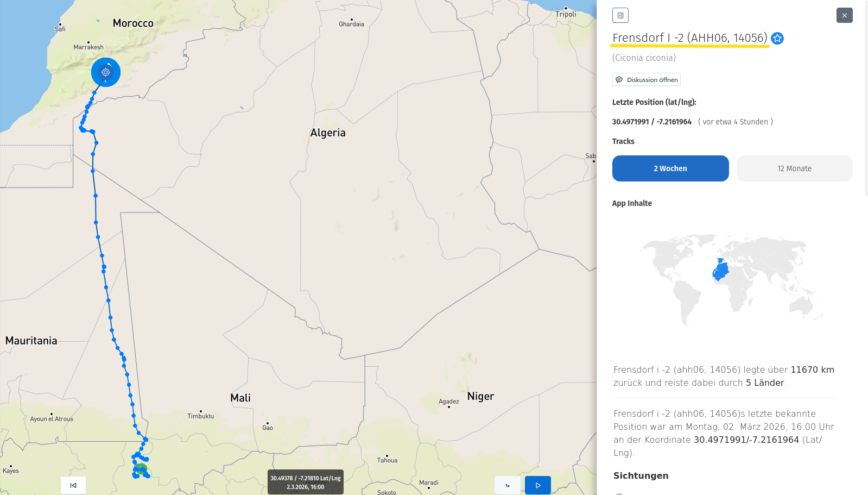Screen dimensions: 868x495
Task: Select the 2 Wochen track tab
Action: pos(670,168)
